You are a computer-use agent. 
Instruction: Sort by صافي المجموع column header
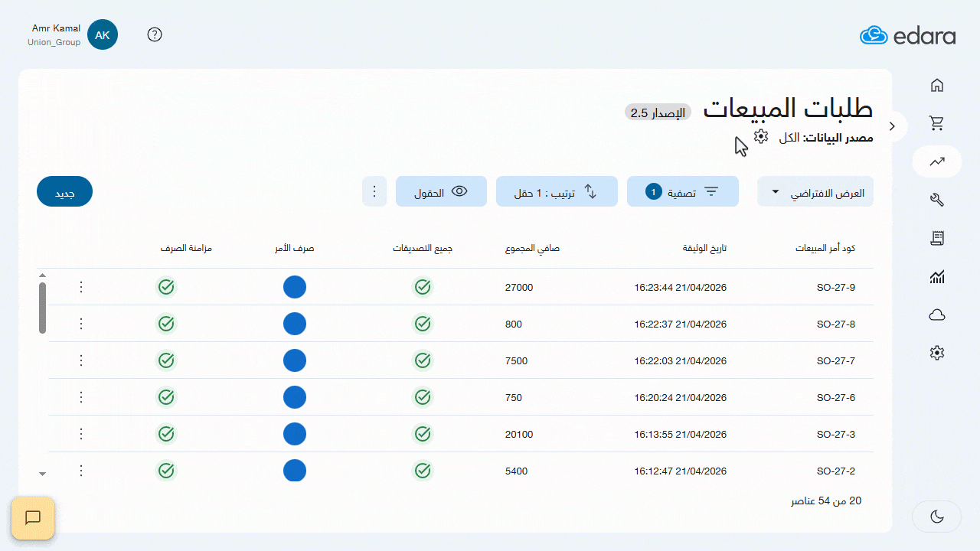tap(532, 249)
